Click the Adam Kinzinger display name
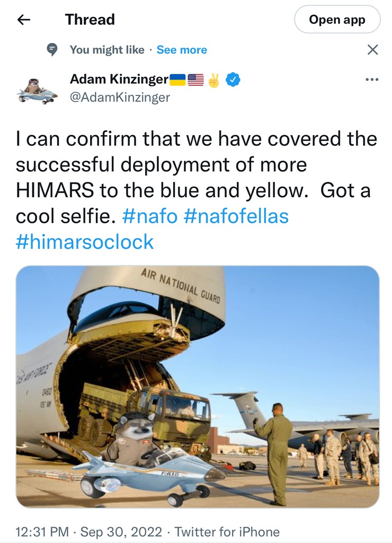392x543 pixels. 119,80
